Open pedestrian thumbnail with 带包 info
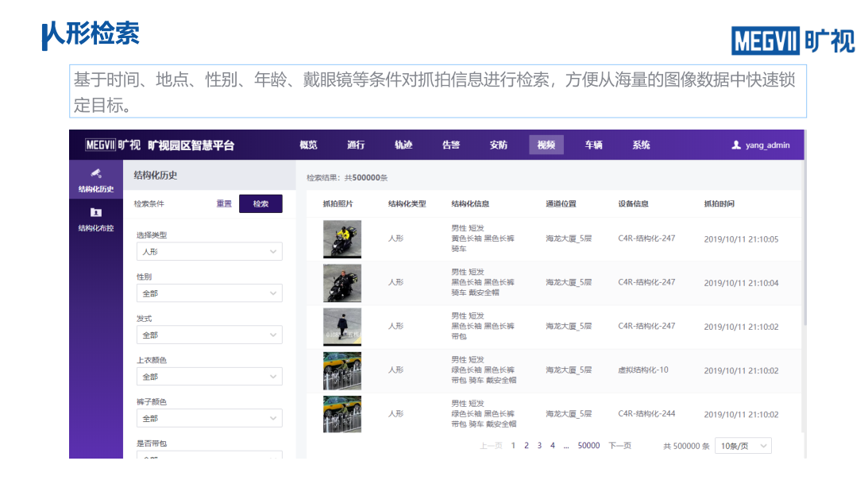This screenshot has height=488, width=868. 342,327
